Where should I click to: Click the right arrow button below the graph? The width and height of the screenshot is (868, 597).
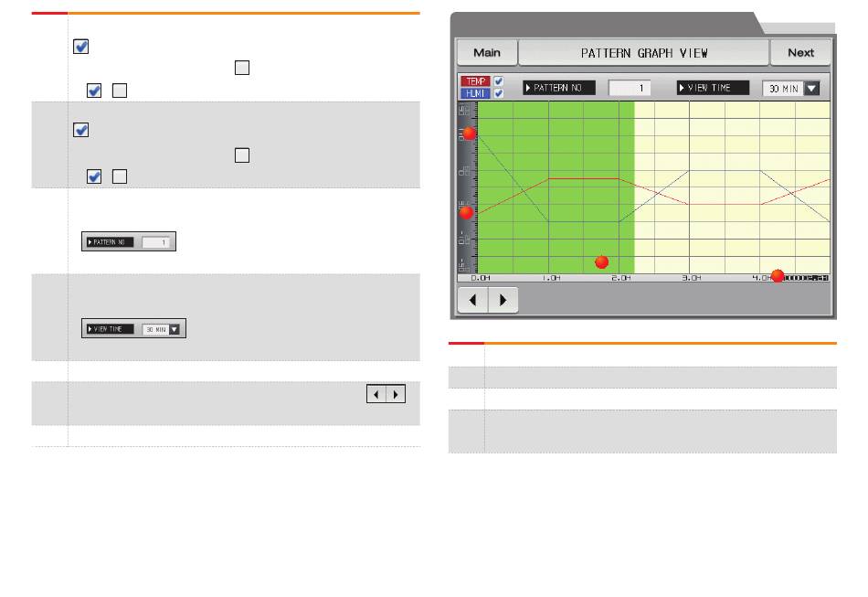[x=503, y=301]
